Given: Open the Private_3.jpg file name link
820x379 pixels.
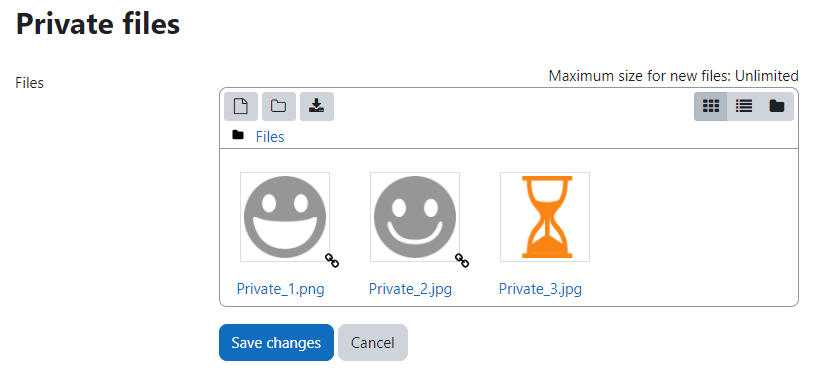Looking at the screenshot, I should [x=540, y=289].
